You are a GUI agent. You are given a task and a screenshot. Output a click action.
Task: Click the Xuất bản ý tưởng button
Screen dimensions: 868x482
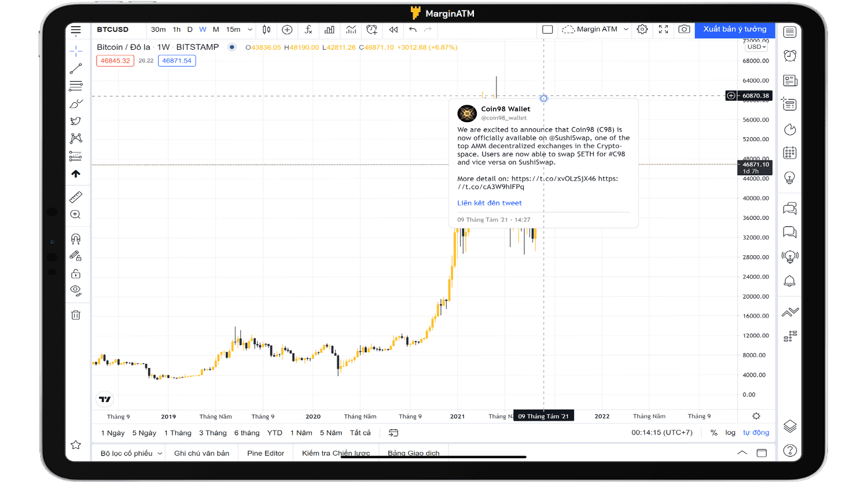click(735, 30)
